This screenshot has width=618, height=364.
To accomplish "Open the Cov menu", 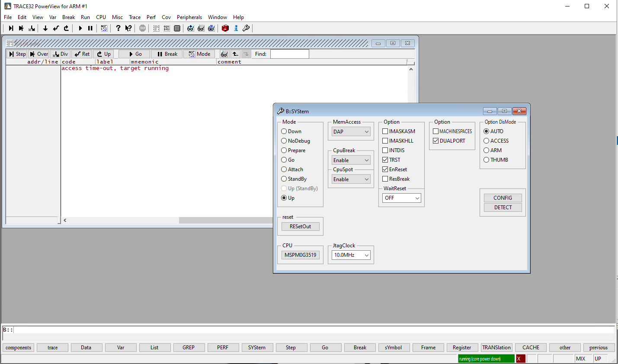I will [x=166, y=17].
